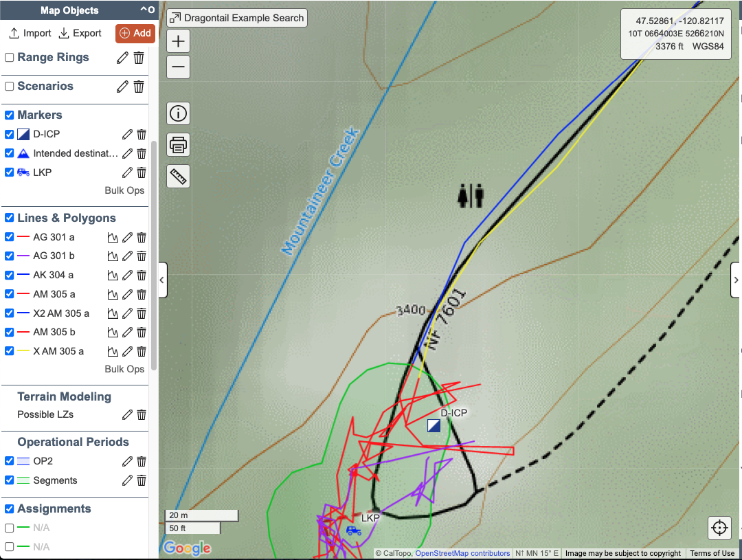The width and height of the screenshot is (742, 560).
Task: Enable the Range Rings checkbox
Action: [9, 58]
